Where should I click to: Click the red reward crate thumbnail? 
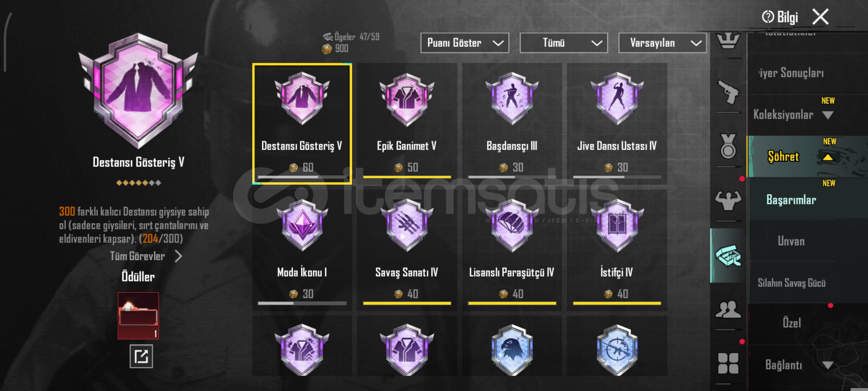138,316
